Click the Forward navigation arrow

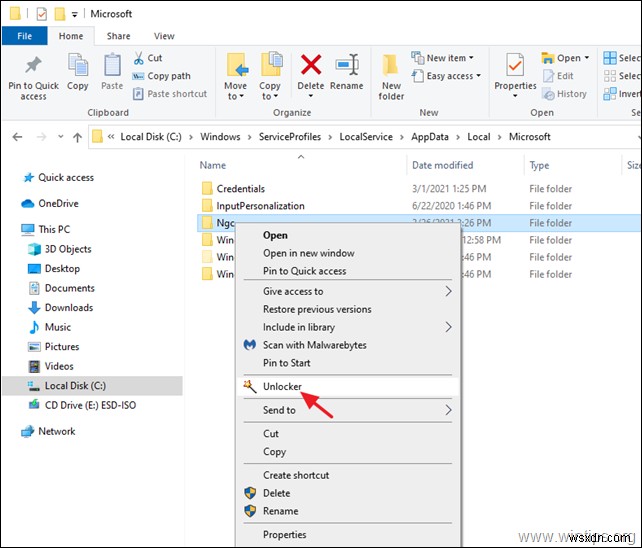click(x=41, y=137)
